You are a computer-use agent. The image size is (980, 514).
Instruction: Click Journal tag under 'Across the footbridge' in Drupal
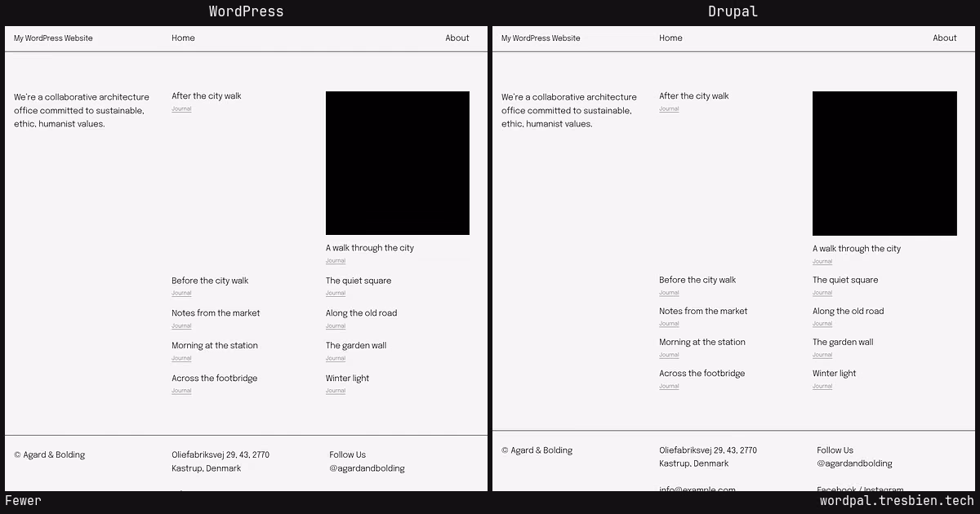[669, 386]
